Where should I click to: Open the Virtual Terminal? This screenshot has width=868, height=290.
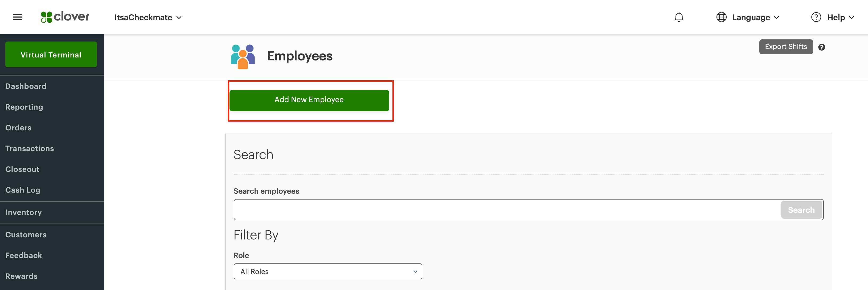click(51, 54)
